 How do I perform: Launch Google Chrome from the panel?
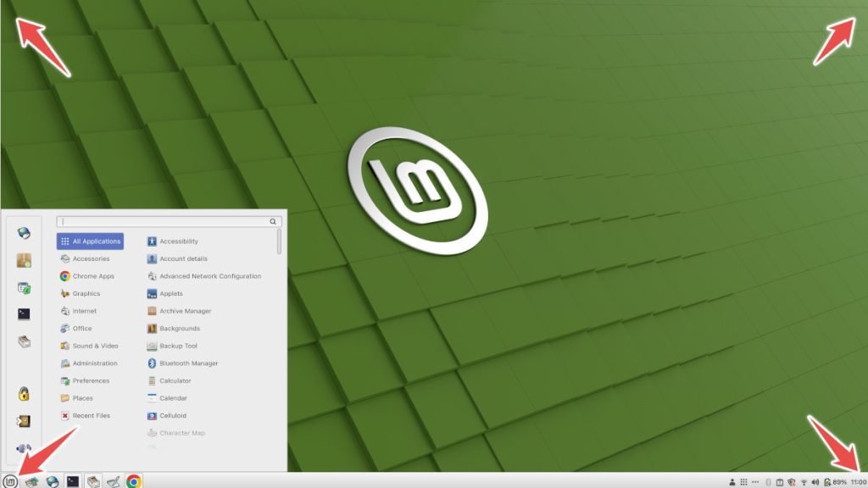(133, 481)
